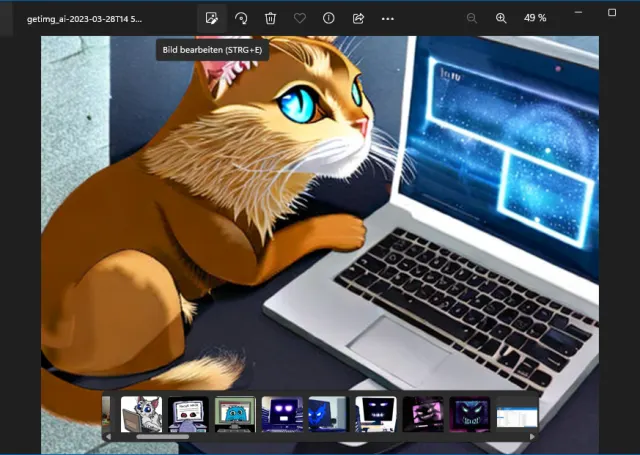Zoom in with the plus magnifier
The image size is (640, 455).
tap(501, 18)
